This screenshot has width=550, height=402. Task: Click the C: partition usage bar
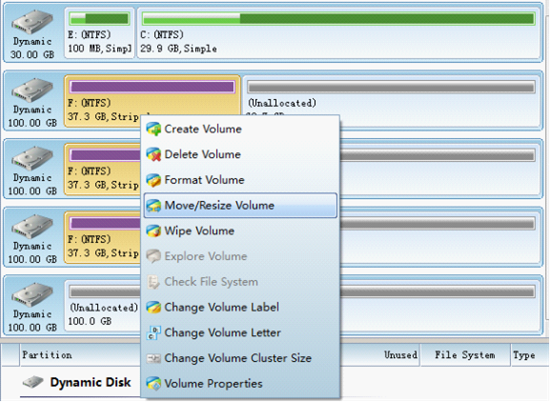(x=338, y=19)
